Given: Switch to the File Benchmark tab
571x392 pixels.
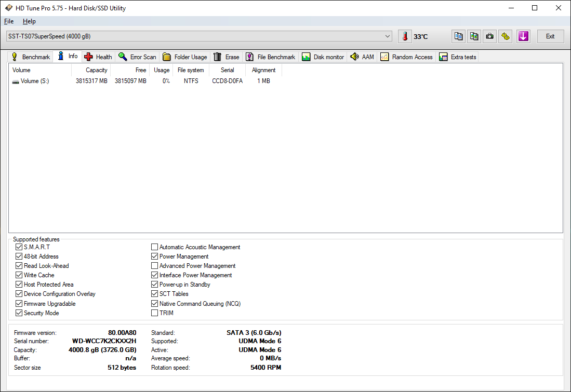Looking at the screenshot, I should 271,57.
